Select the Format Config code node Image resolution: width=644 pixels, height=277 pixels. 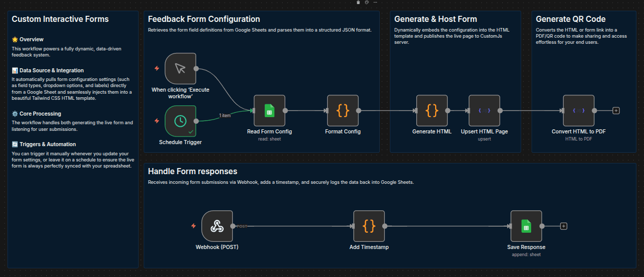click(x=343, y=110)
